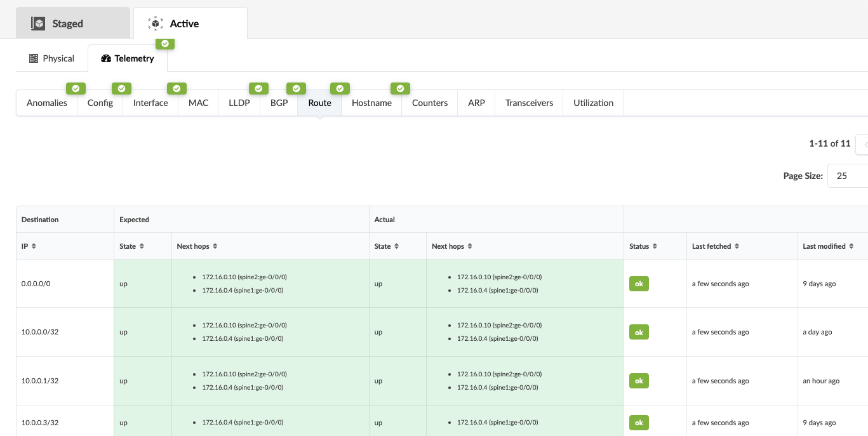Click the Staged blueprint icon

coord(39,23)
